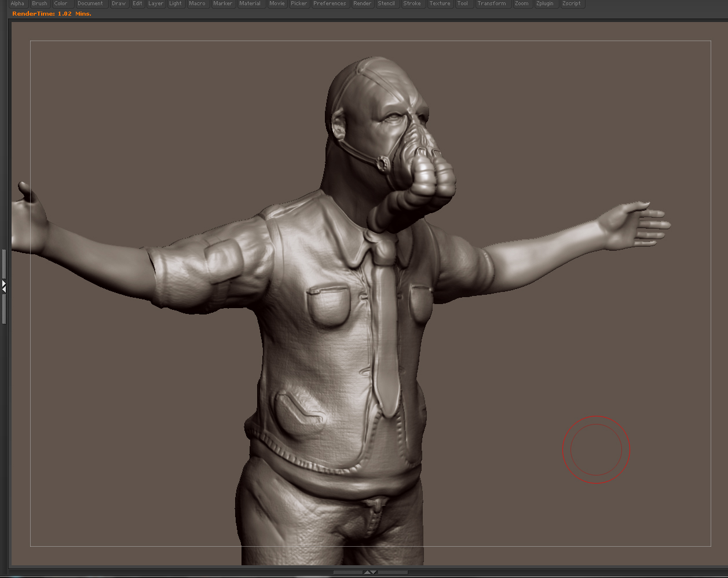Open the Zplugin menu

tap(544, 3)
